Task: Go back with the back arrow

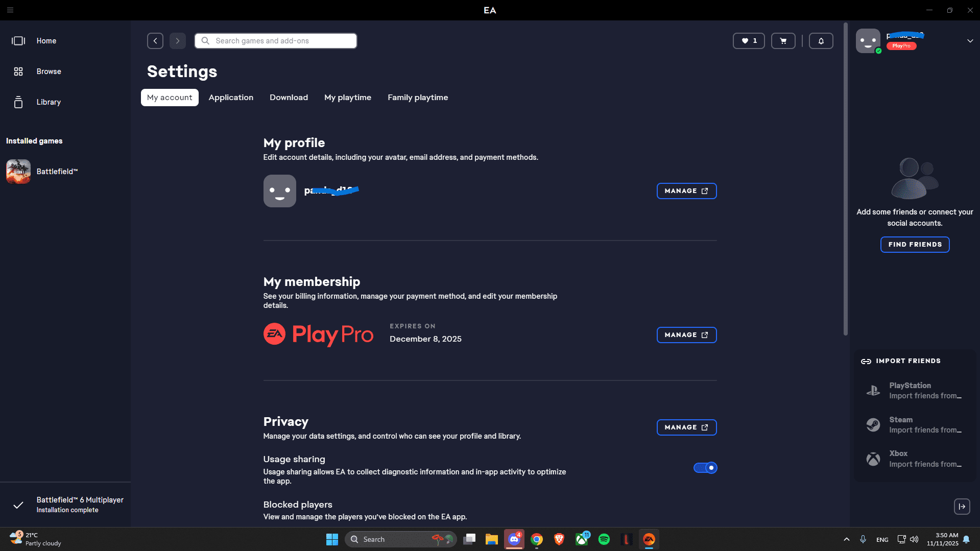Action: point(155,41)
